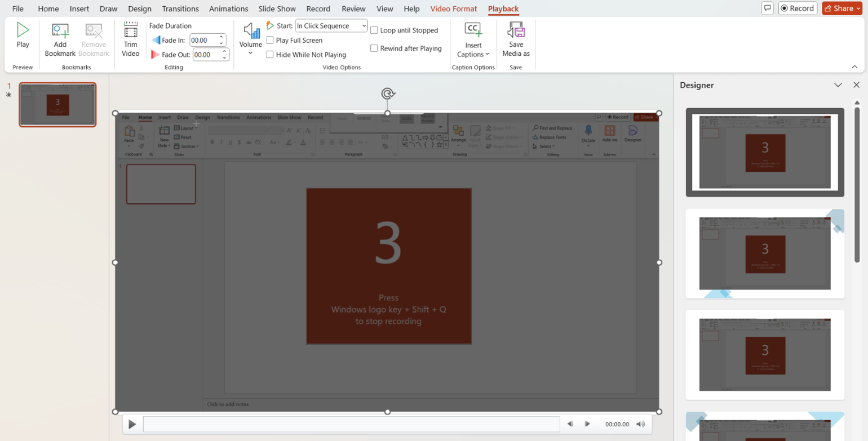This screenshot has height=441, width=868.
Task: Collapse the ribbon with the chevron
Action: 854,67
